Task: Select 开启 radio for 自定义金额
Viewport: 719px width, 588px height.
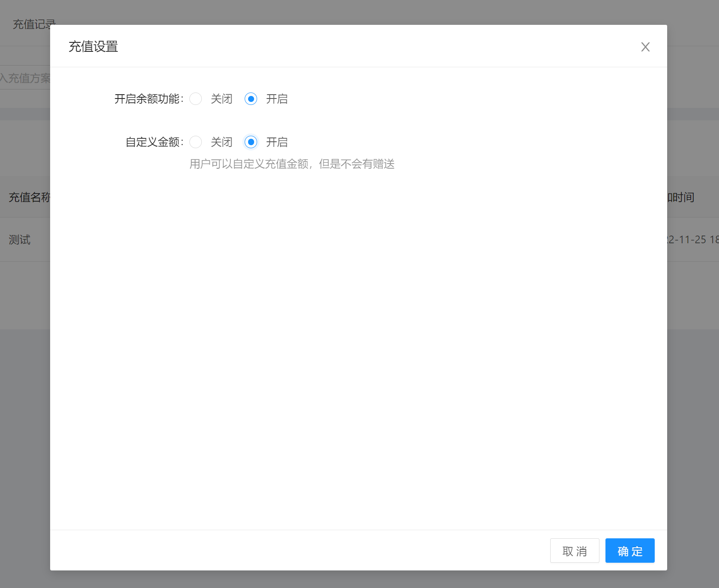Action: click(251, 142)
